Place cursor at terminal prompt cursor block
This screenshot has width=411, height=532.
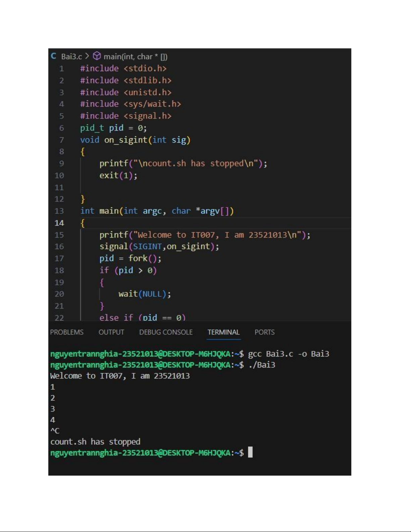[250, 452]
